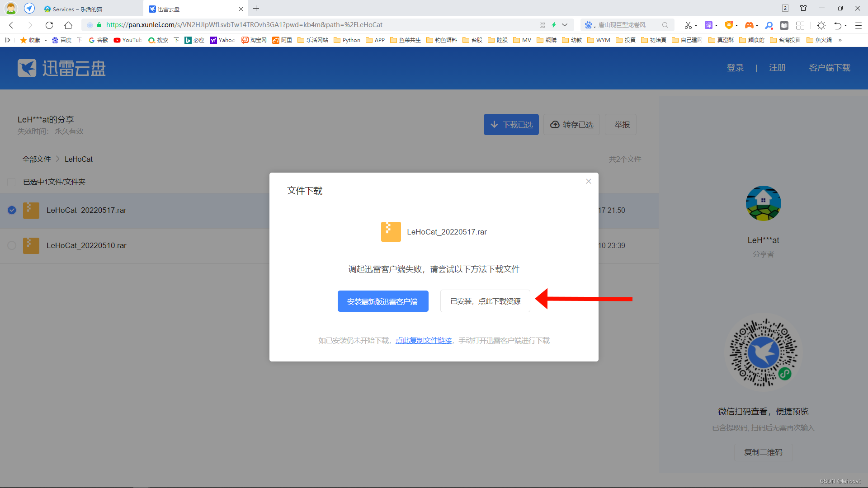
Task: Click the download 下载已选 button icon
Action: [510, 125]
